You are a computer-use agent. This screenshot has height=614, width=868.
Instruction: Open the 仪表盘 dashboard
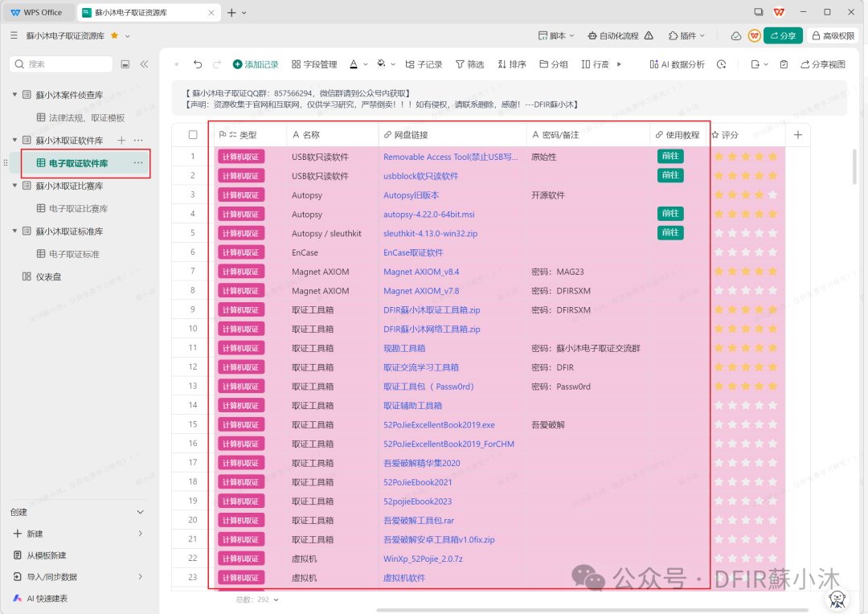click(42, 276)
